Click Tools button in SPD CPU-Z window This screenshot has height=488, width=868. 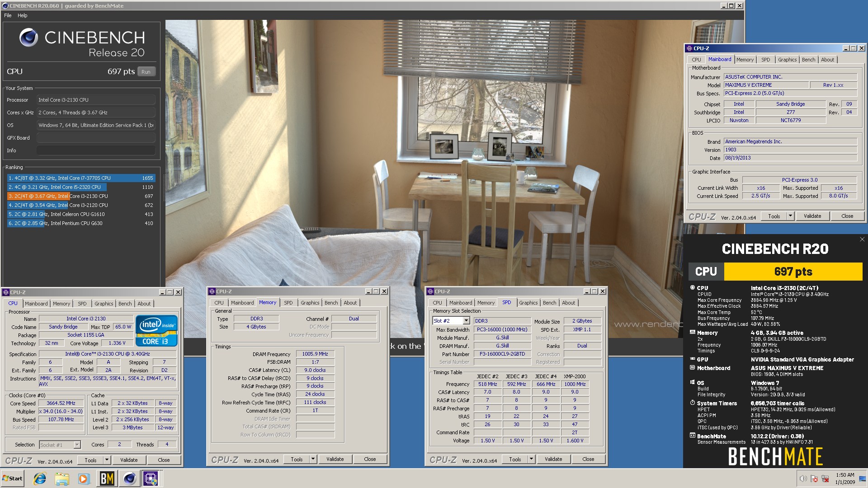click(x=515, y=459)
